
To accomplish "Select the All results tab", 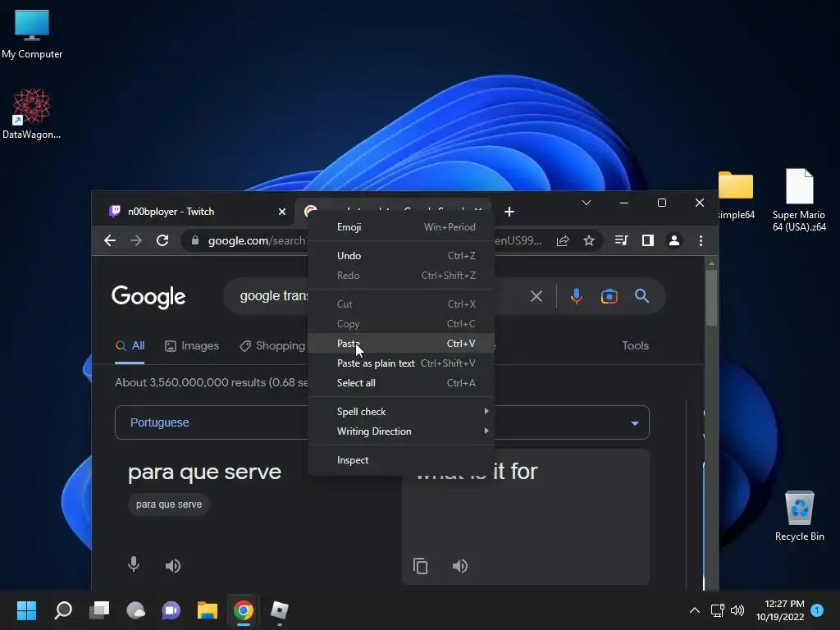I will pyautogui.click(x=130, y=345).
